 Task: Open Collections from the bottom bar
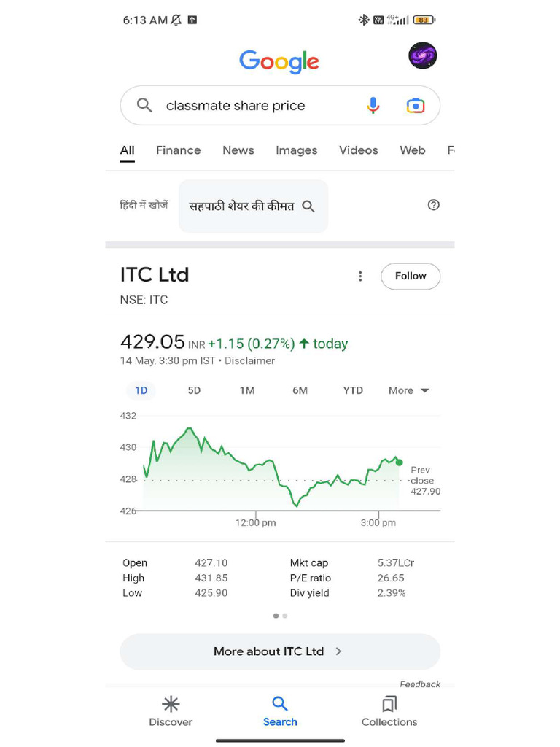[389, 711]
